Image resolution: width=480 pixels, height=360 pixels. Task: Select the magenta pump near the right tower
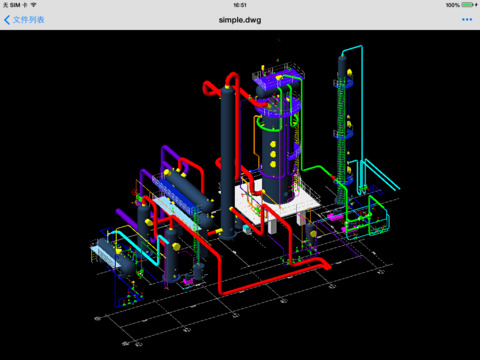pos(335,218)
